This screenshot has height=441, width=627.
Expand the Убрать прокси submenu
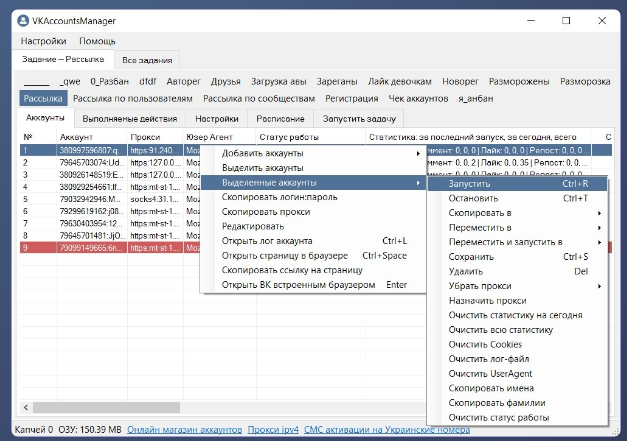coord(517,286)
